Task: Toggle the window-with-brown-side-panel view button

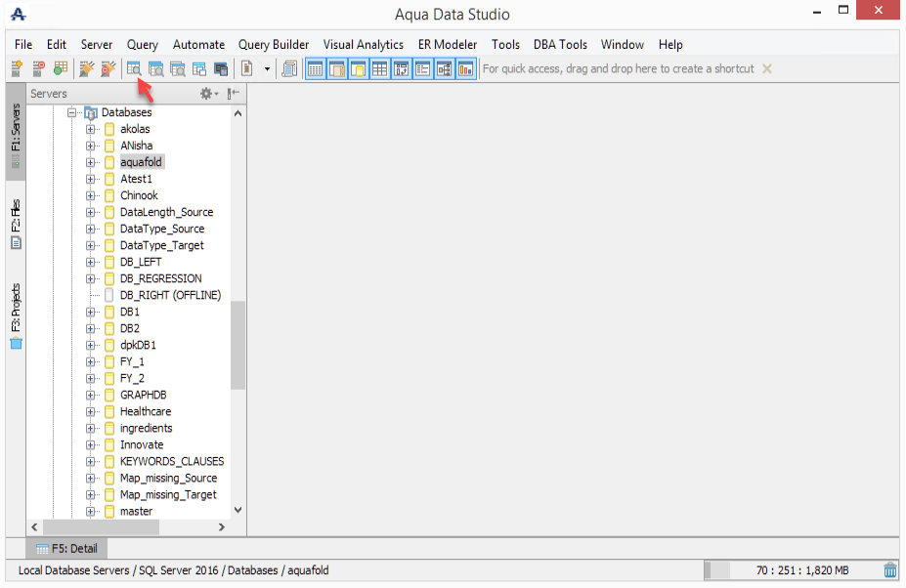Action: pyautogui.click(x=337, y=69)
